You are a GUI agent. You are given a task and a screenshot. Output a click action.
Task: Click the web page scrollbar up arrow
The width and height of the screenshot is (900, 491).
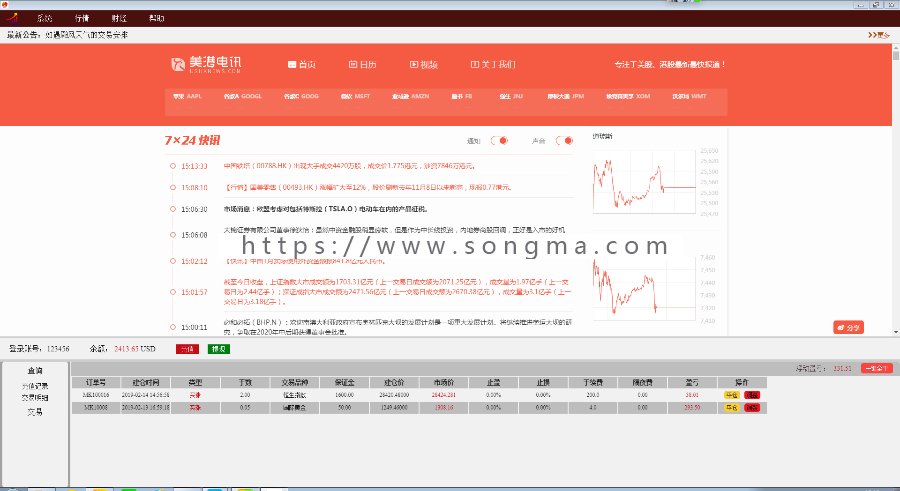[895, 48]
